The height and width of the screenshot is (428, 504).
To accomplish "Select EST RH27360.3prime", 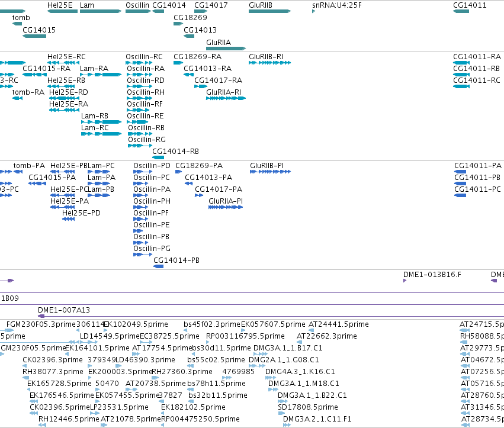I will [x=182, y=372].
